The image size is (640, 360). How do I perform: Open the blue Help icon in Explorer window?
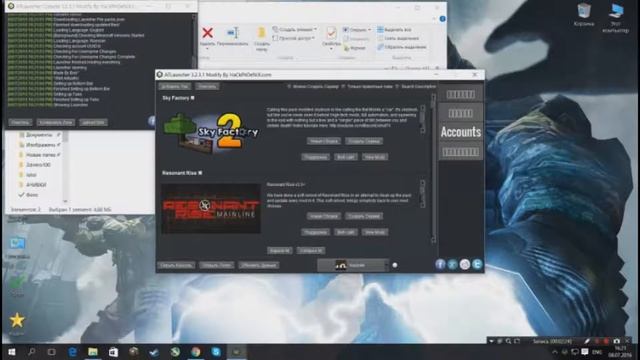point(442,19)
